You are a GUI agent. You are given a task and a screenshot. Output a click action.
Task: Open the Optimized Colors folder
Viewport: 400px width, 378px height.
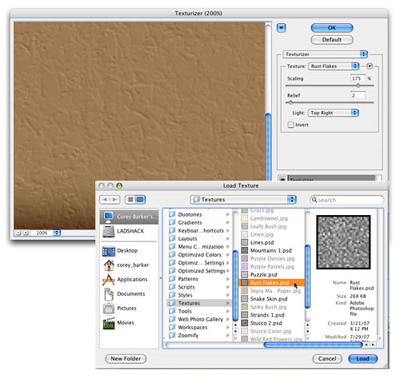(x=199, y=255)
